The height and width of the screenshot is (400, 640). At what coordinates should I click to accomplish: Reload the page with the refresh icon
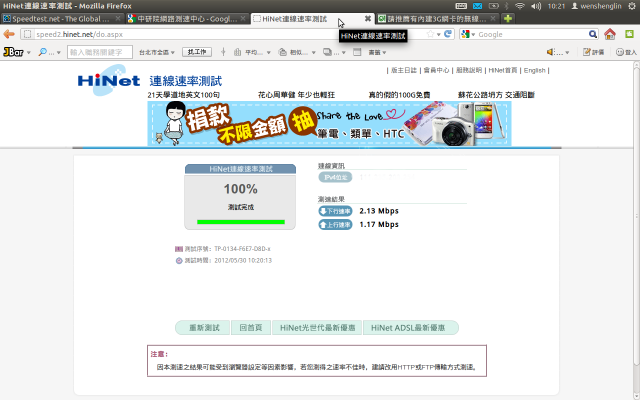pyautogui.click(x=448, y=34)
